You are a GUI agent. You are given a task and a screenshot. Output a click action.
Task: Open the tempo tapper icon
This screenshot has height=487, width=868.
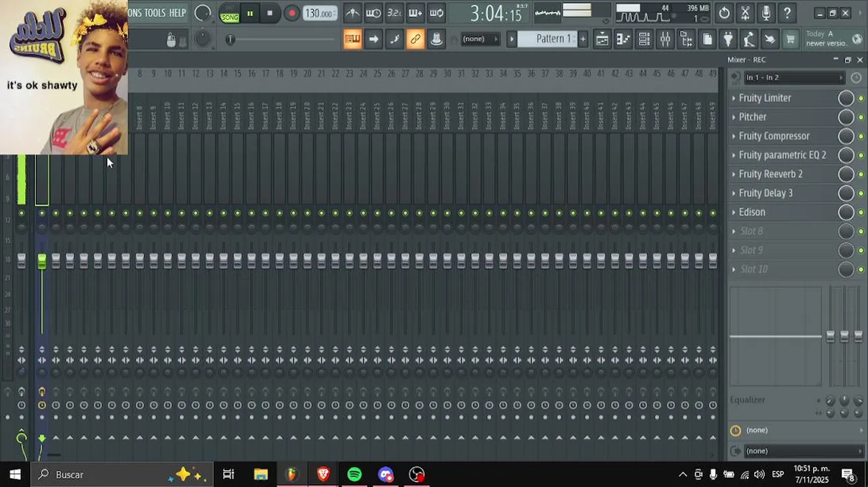(749, 39)
